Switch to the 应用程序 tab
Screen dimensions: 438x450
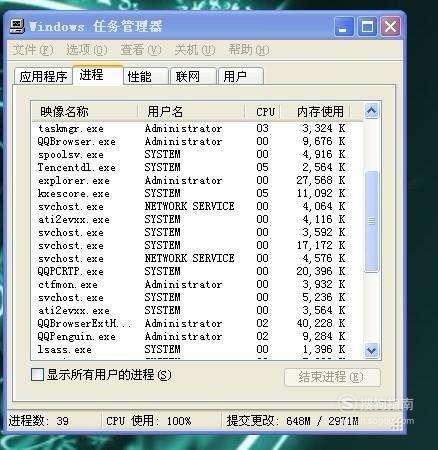[43, 77]
